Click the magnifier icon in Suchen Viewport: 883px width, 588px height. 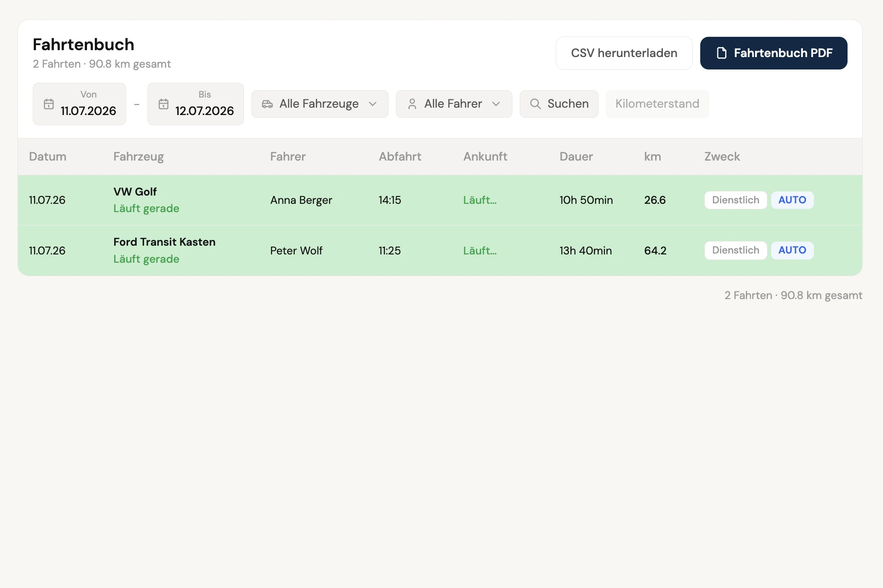click(x=535, y=104)
